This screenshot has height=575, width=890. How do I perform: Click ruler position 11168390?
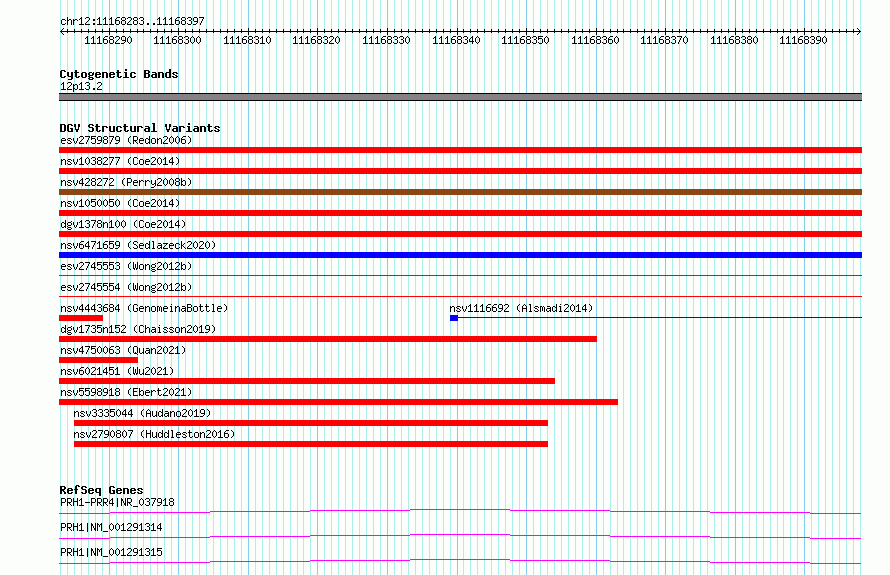pyautogui.click(x=803, y=40)
